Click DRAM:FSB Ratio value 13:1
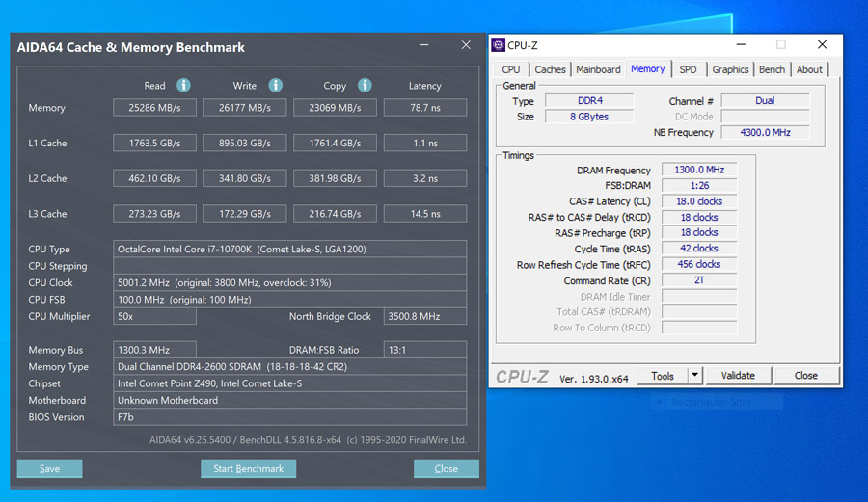Image resolution: width=868 pixels, height=502 pixels. (425, 350)
